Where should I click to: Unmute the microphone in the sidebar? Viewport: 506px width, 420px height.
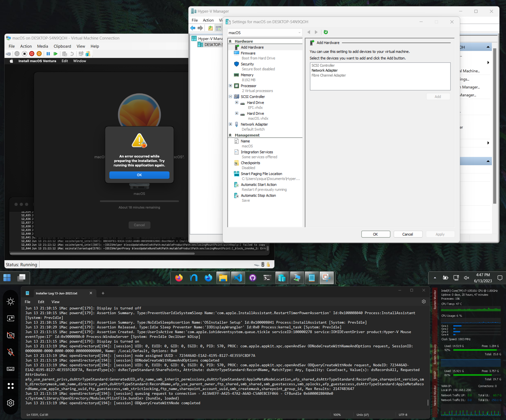[11, 353]
